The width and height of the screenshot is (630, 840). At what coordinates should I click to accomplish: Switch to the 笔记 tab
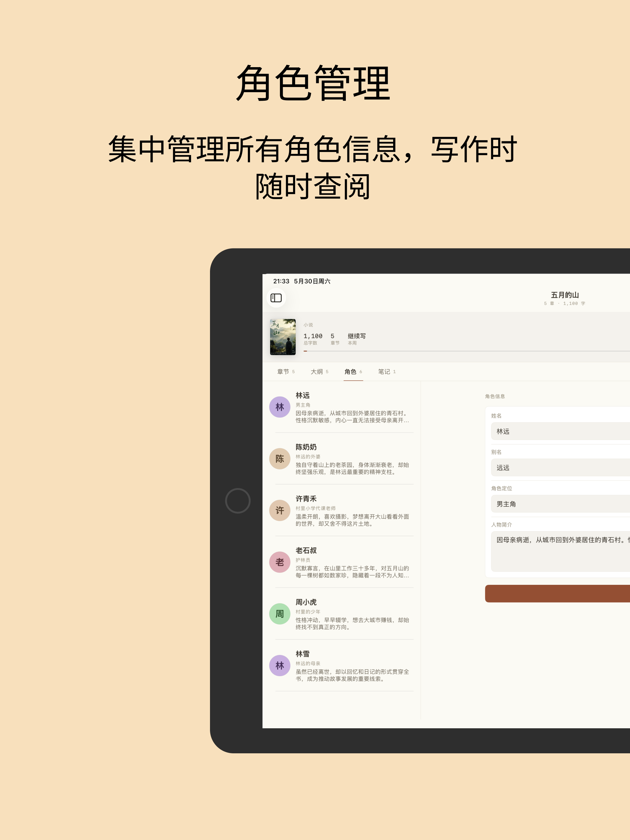coord(387,372)
